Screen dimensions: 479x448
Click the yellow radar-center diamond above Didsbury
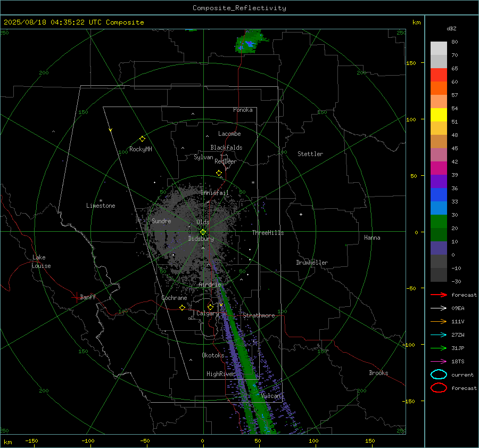pyautogui.click(x=203, y=232)
